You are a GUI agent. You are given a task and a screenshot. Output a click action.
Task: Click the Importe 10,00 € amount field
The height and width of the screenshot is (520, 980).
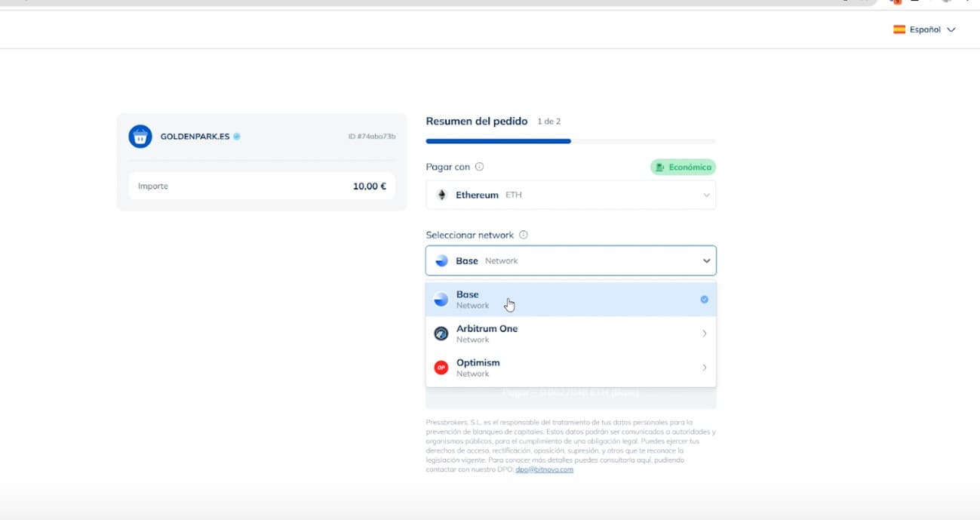point(261,186)
